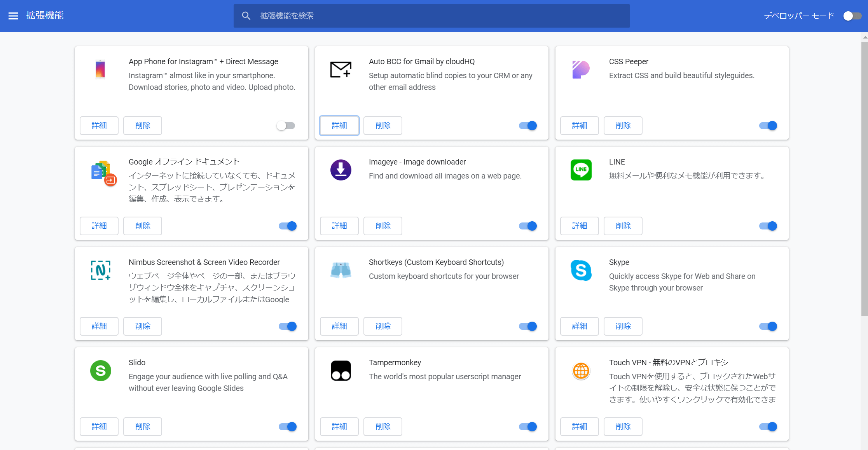Viewport: 868px width, 450px height.
Task: Click the LINE app icon
Action: (x=581, y=170)
